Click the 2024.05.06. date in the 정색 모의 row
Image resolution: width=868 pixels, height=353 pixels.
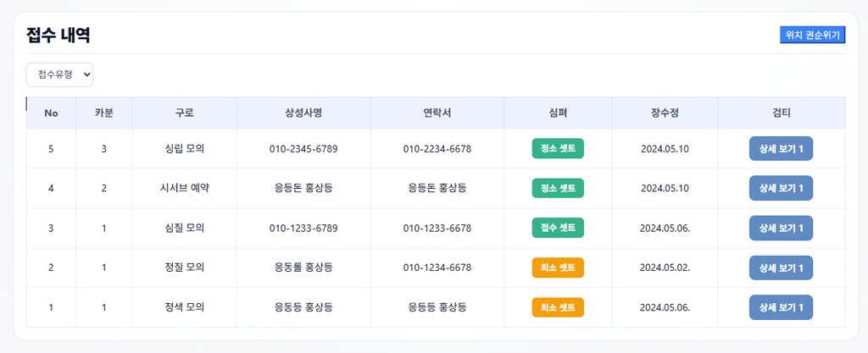click(665, 307)
